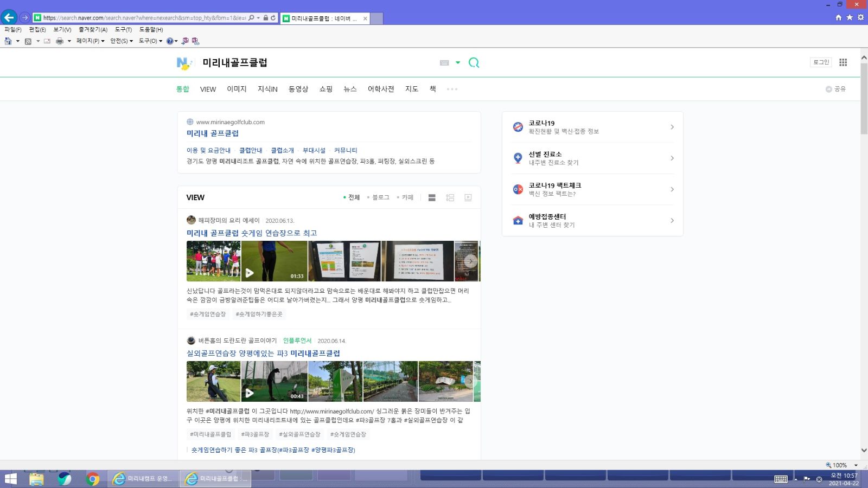Screen dimensions: 868x488
Task: Click the OneNote linked notes icon
Action: coord(195,41)
